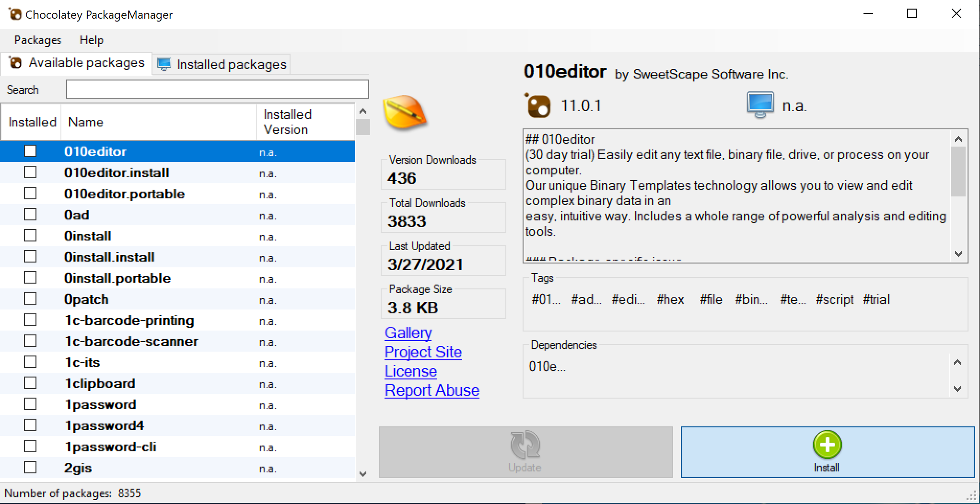Viewport: 980px width, 504px height.
Task: Click the description box scroll-up arrow
Action: tap(958, 139)
